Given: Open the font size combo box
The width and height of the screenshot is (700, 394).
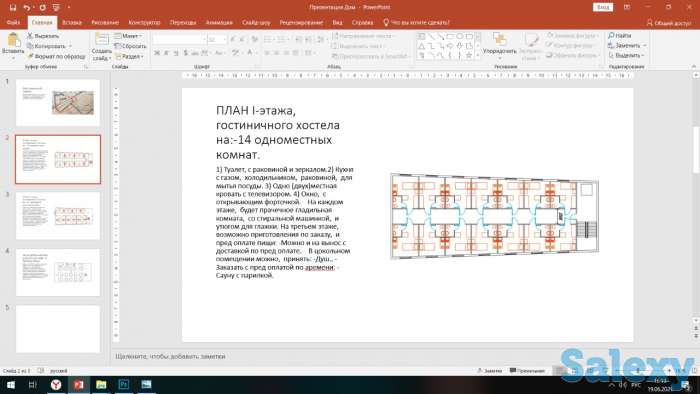Looking at the screenshot, I should [x=217, y=40].
